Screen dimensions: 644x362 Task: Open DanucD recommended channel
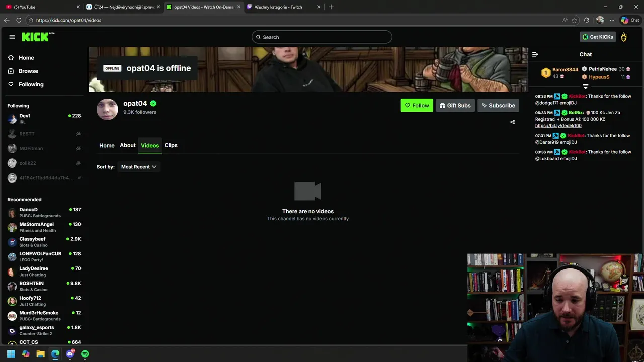pyautogui.click(x=44, y=212)
